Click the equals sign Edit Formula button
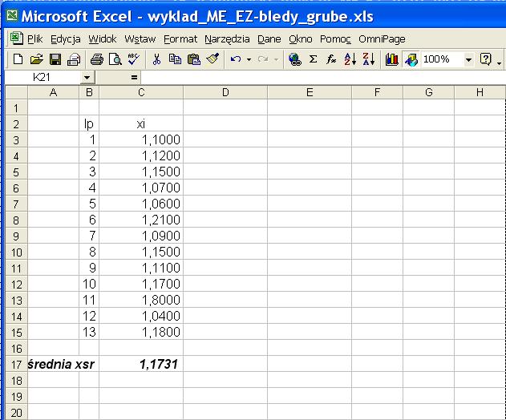Viewport: 506px width, 420px height. 134,78
